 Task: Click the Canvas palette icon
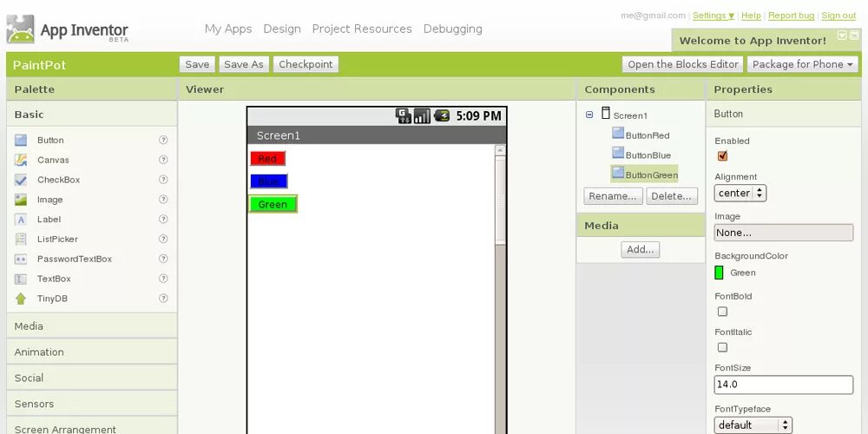[x=21, y=160]
